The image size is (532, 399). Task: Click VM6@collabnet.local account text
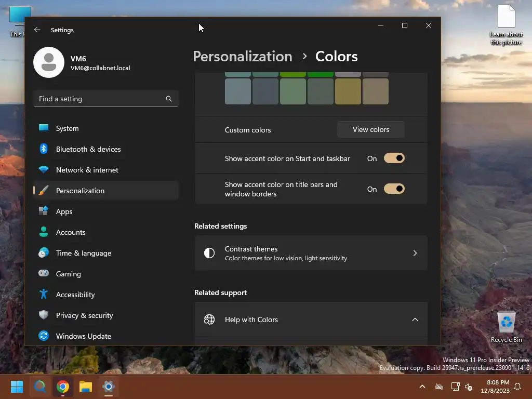[x=100, y=68]
